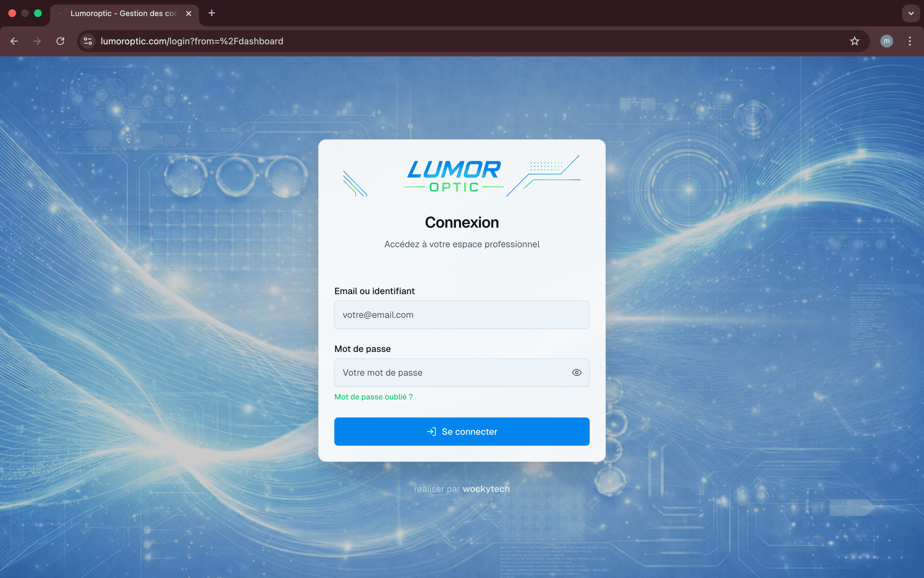
Task: Close the Lumoroptic tab
Action: click(x=189, y=13)
